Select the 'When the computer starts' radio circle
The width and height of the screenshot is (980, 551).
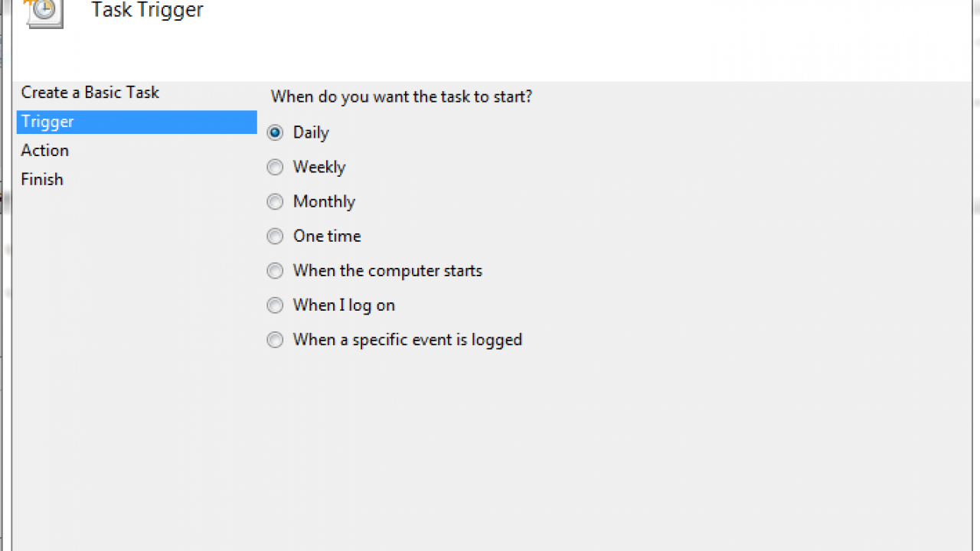[275, 271]
